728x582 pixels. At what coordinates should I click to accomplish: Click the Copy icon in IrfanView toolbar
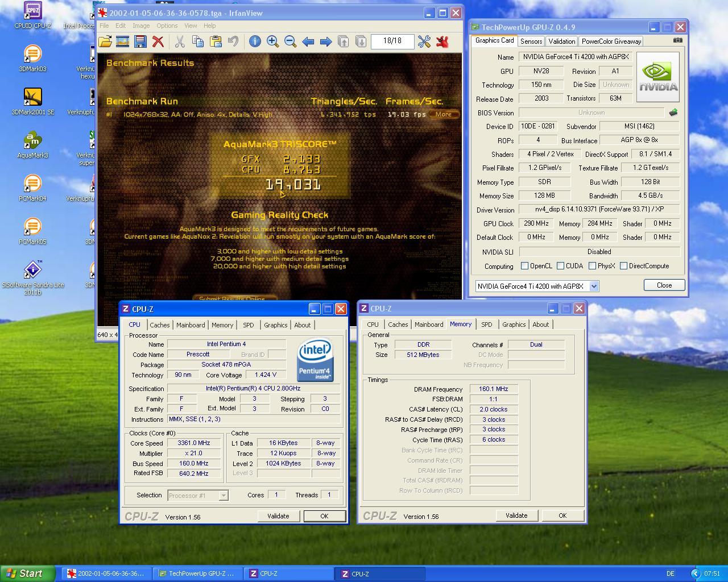point(198,41)
